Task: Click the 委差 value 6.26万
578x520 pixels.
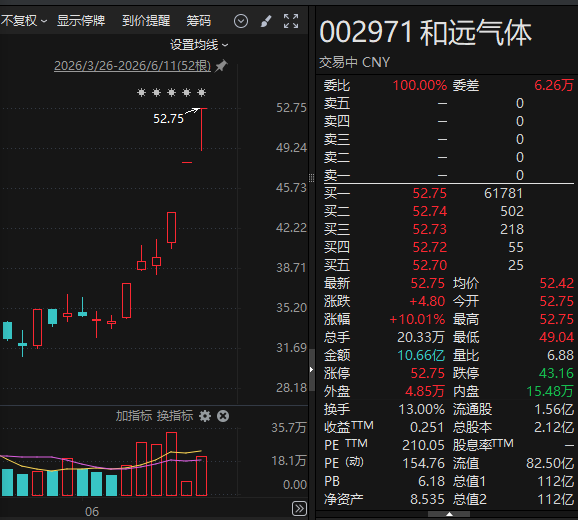Action: pos(554,85)
